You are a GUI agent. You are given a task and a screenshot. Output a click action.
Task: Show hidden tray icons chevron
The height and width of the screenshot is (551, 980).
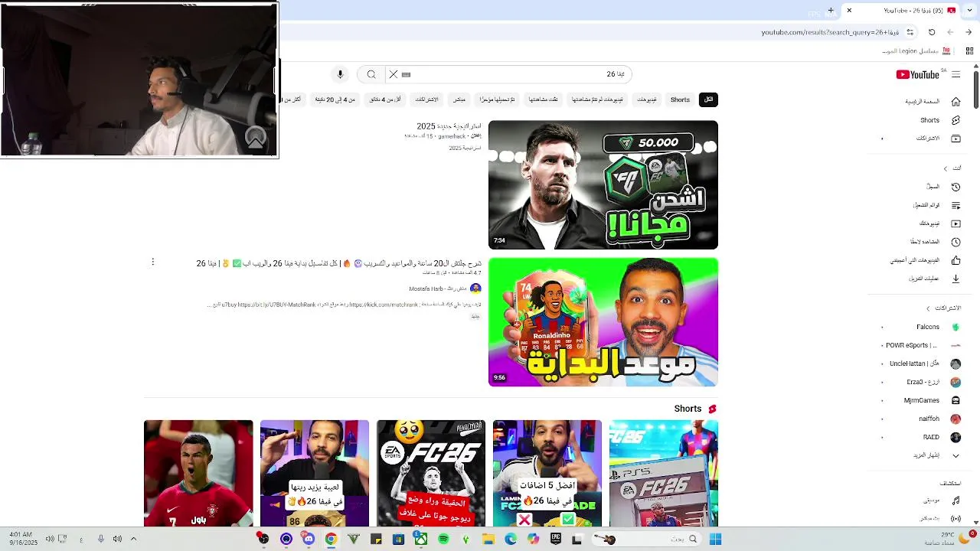pos(133,539)
